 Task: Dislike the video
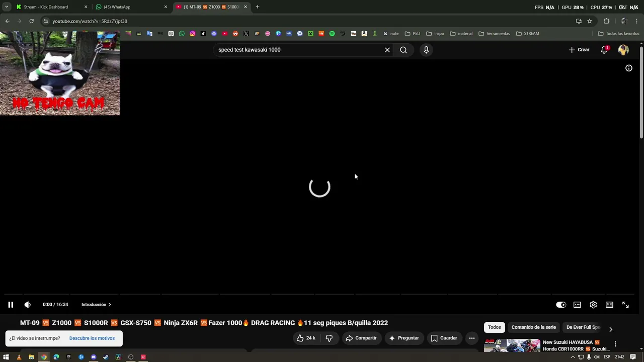[329, 338]
